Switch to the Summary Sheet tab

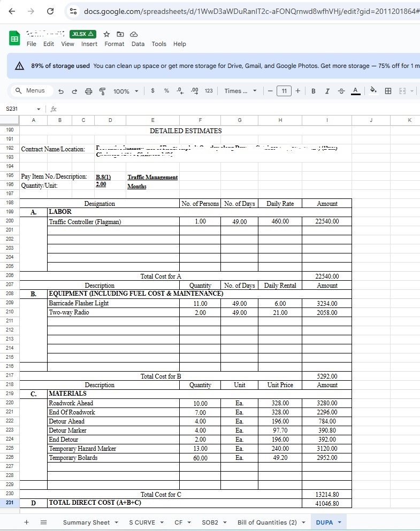click(x=86, y=522)
